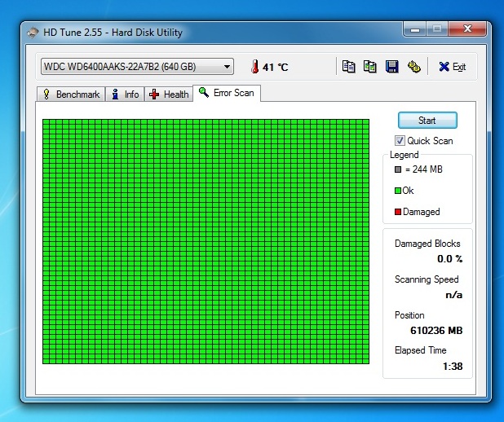
Task: Click the 'Damaged Blocks' label
Action: click(x=427, y=244)
